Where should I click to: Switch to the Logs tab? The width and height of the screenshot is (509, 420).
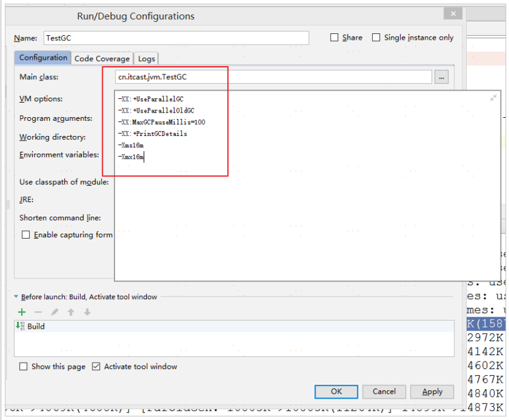click(x=146, y=59)
